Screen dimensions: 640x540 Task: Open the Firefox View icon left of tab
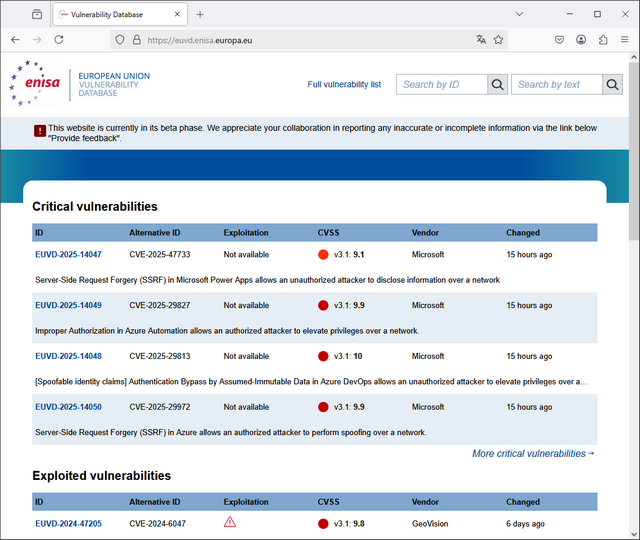tap(37, 14)
